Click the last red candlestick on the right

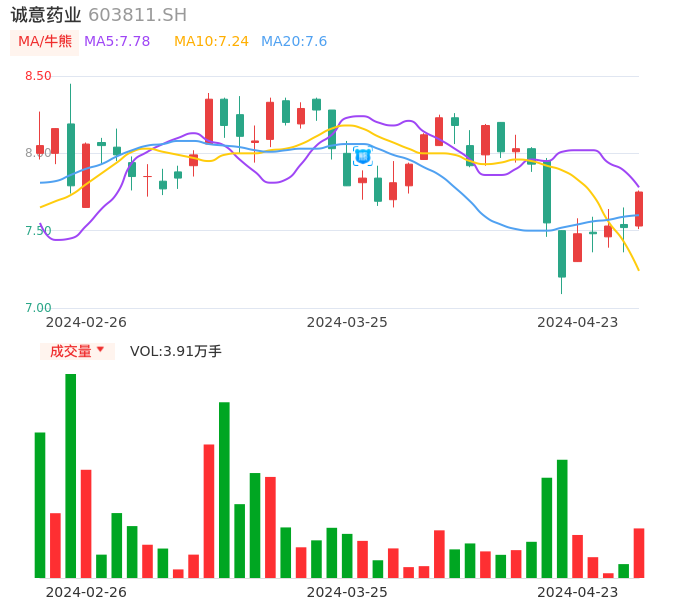point(638,209)
